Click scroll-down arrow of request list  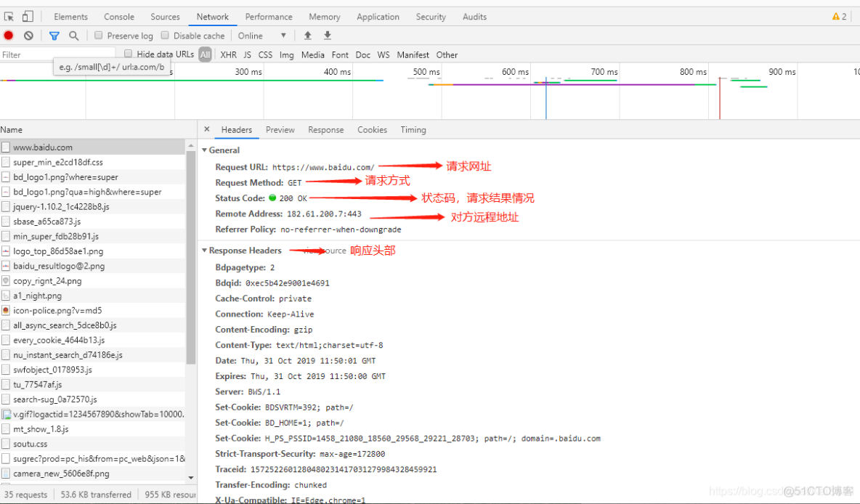(x=191, y=478)
